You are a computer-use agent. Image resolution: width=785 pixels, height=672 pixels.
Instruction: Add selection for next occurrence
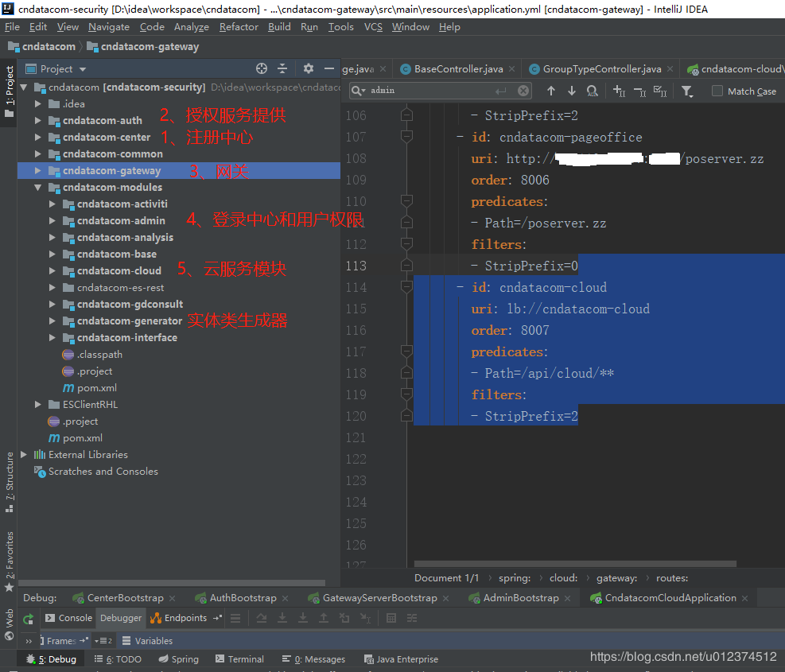coord(619,91)
